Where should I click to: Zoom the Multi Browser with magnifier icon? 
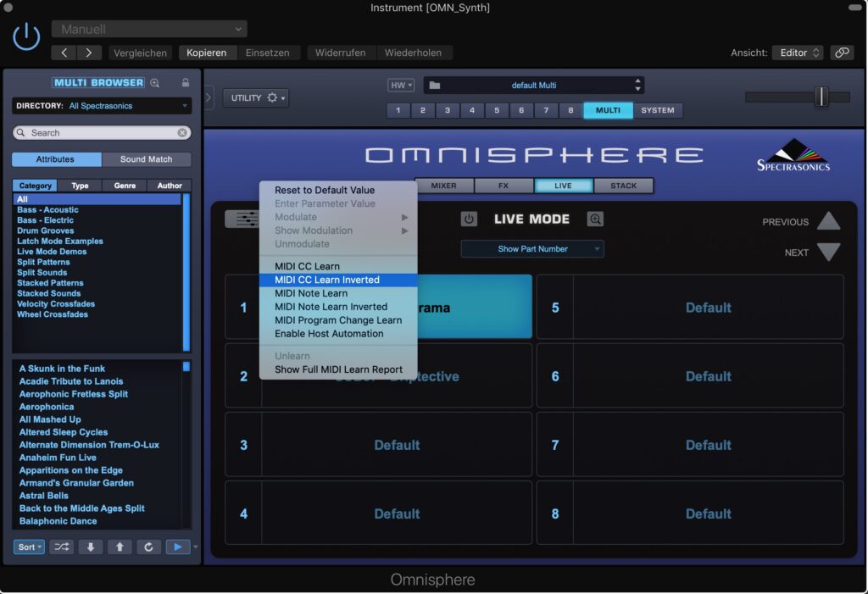pyautogui.click(x=155, y=83)
